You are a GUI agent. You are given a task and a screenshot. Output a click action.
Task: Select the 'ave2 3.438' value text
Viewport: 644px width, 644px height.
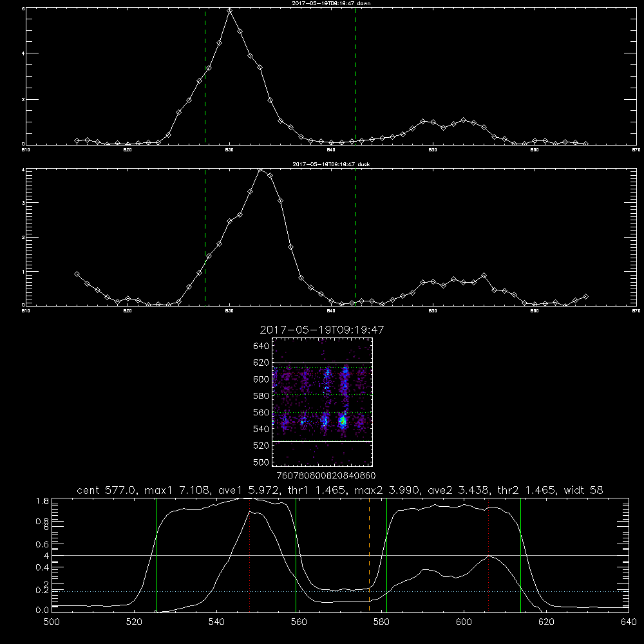pyautogui.click(x=457, y=490)
